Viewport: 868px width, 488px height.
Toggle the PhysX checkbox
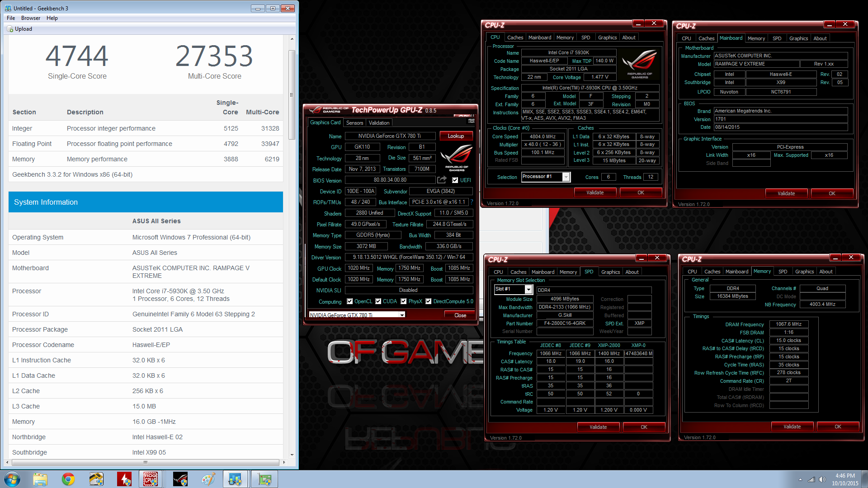coord(404,301)
